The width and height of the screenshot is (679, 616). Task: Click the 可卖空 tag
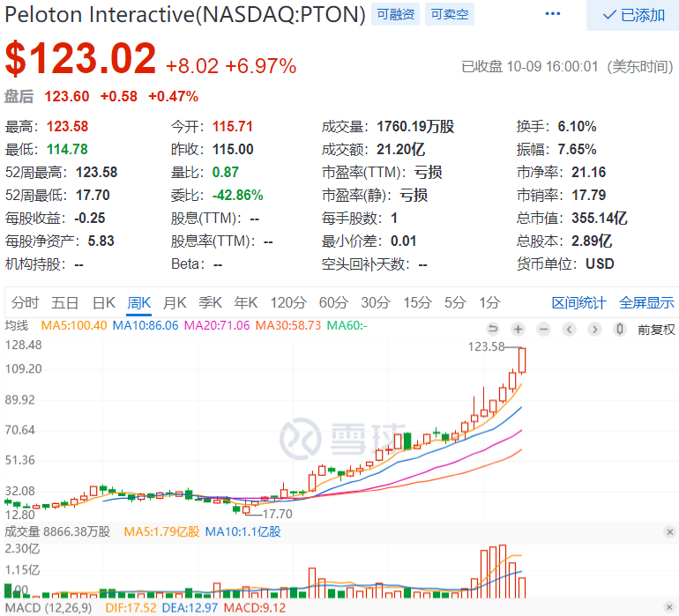pyautogui.click(x=450, y=14)
